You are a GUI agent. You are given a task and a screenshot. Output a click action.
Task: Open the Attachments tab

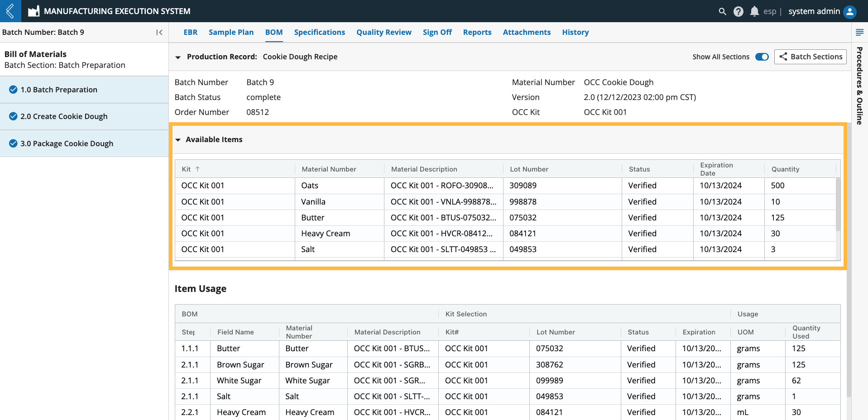click(x=527, y=32)
